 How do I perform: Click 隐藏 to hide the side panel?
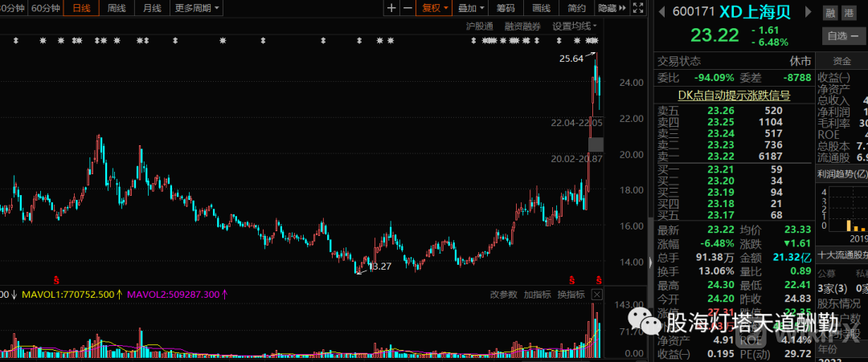[612, 8]
